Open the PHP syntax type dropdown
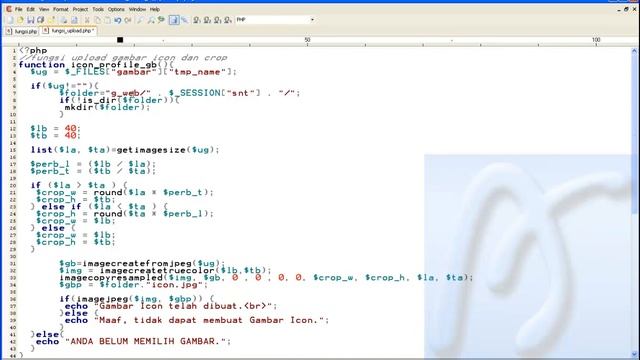Viewport: 640px width, 360px height. click(312, 20)
